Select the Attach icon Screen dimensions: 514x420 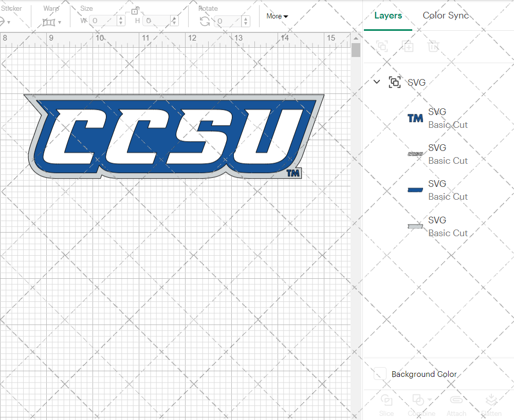click(x=456, y=403)
